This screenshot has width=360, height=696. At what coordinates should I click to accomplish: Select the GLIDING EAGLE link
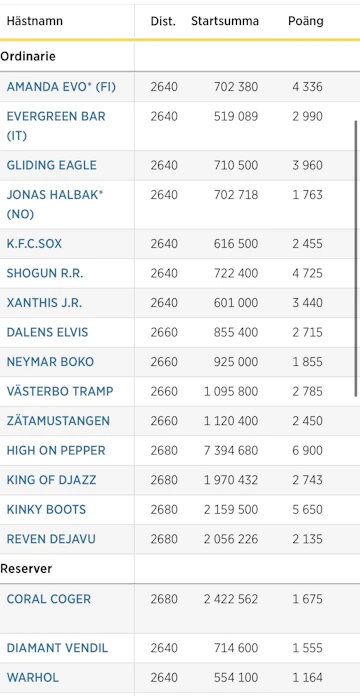pyautogui.click(x=51, y=165)
